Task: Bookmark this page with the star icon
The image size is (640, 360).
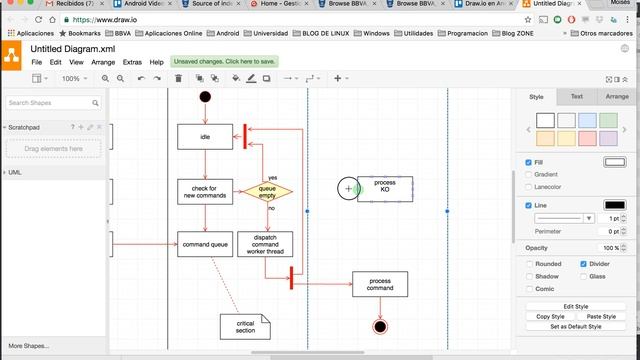Action: coord(528,20)
